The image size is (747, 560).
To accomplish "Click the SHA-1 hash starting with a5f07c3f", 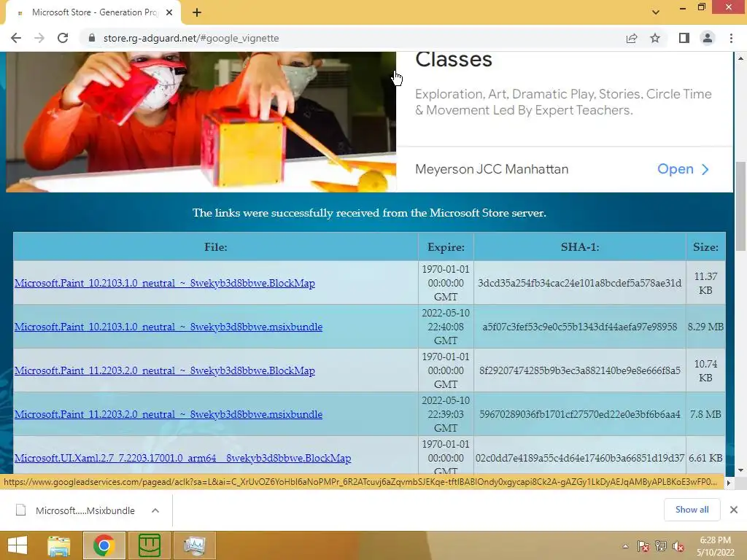I will (x=580, y=327).
